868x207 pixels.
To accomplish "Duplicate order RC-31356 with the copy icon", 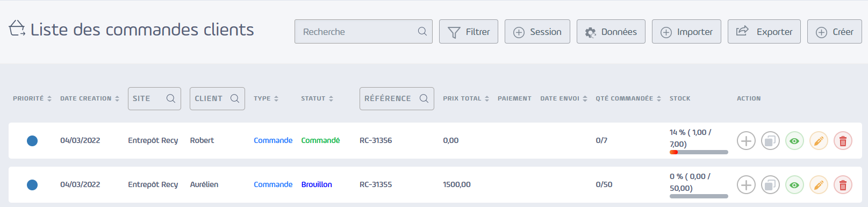I will click(770, 141).
